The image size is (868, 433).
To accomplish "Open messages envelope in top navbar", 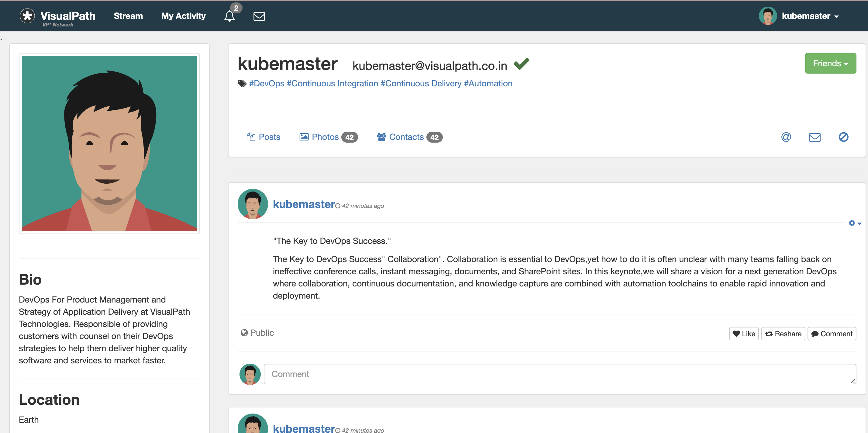I will [x=259, y=16].
